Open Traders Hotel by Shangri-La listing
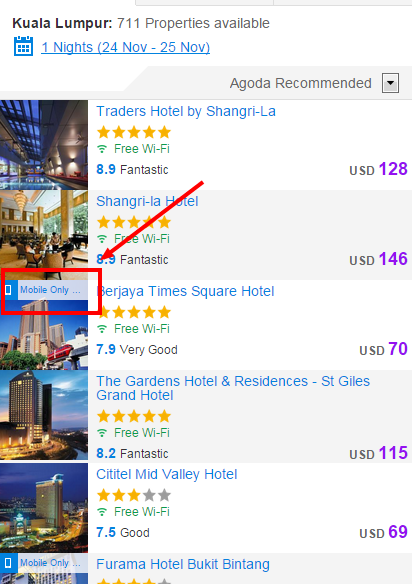The image size is (412, 584). pyautogui.click(x=186, y=111)
